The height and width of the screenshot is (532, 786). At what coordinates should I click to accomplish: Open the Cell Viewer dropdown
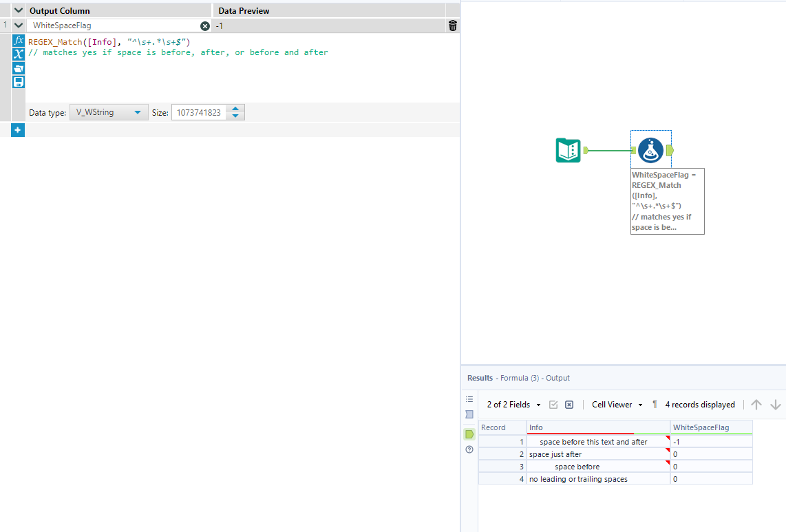coord(616,404)
